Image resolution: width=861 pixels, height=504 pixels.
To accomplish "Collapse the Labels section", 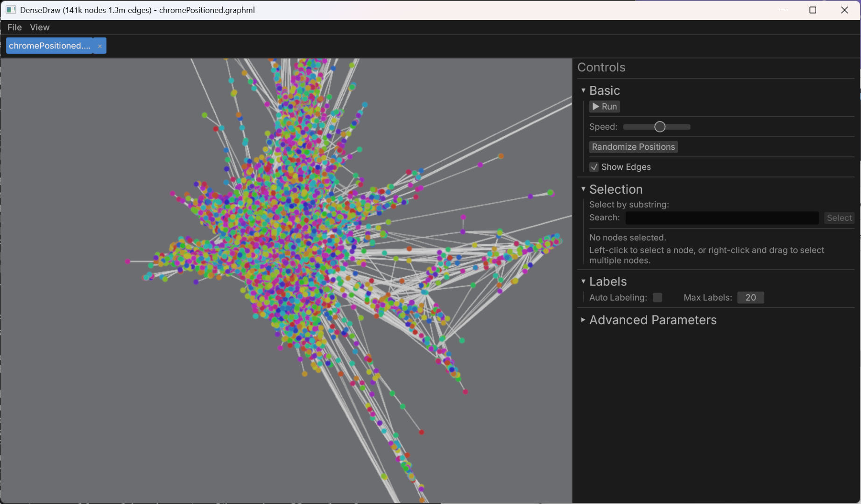I will (x=583, y=281).
